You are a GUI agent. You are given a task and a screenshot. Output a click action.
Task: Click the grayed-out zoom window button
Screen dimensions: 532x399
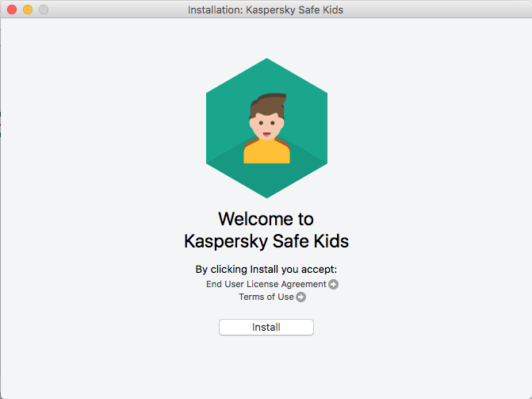pyautogui.click(x=44, y=10)
